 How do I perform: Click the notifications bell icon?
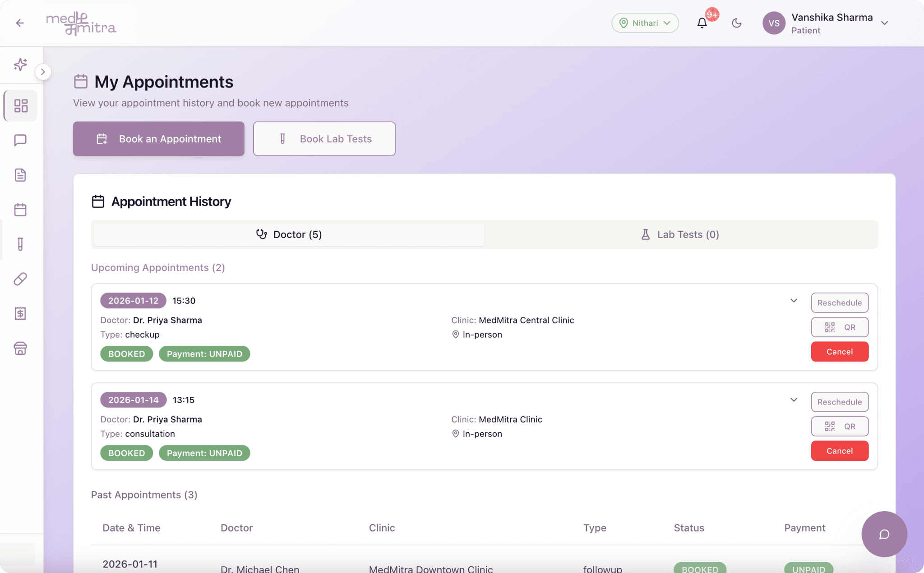[x=702, y=23]
